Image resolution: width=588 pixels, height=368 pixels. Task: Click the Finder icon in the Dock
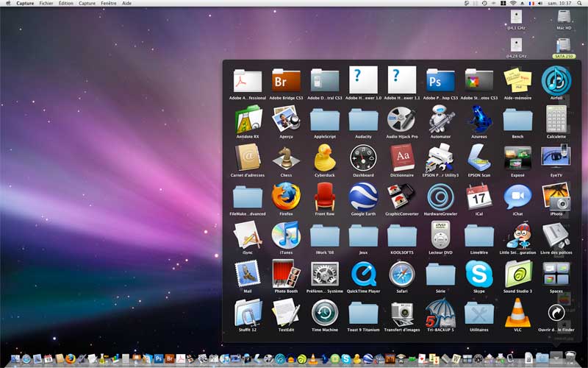click(x=15, y=358)
